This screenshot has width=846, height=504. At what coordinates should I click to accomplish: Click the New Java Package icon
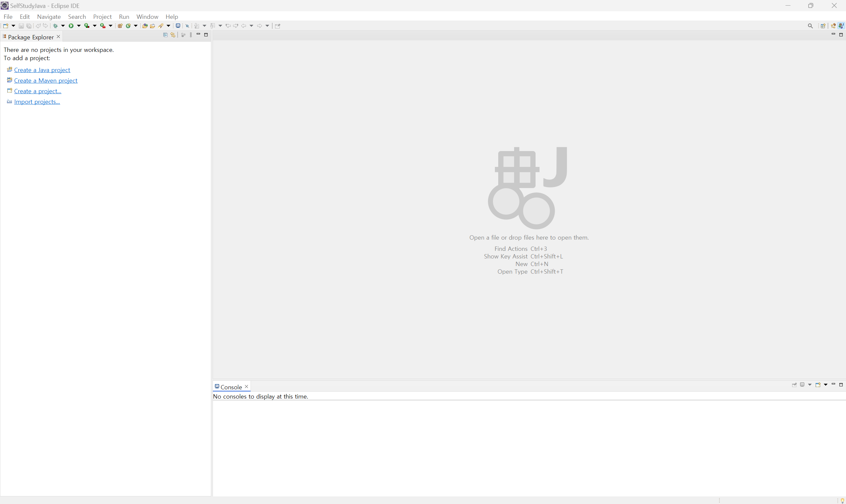point(120,26)
